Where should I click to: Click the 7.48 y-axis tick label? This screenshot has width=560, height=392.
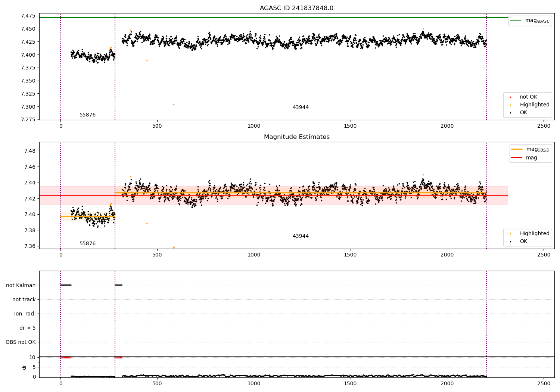coord(30,151)
